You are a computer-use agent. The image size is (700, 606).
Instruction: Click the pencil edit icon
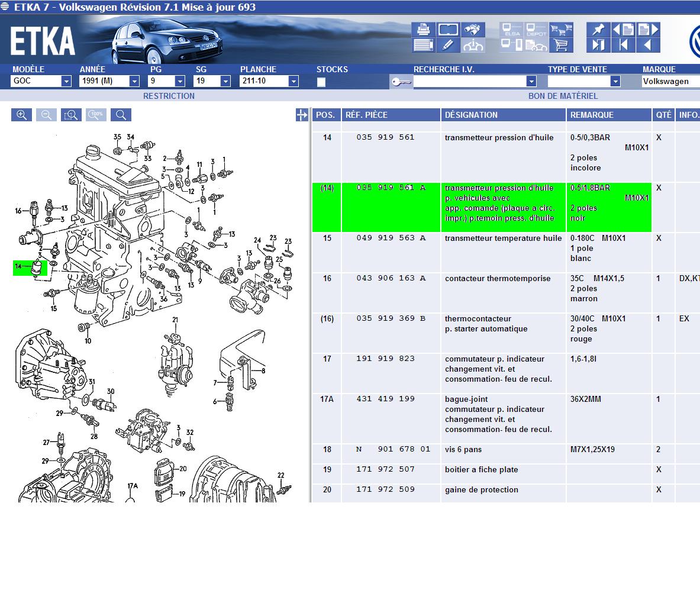click(x=448, y=45)
